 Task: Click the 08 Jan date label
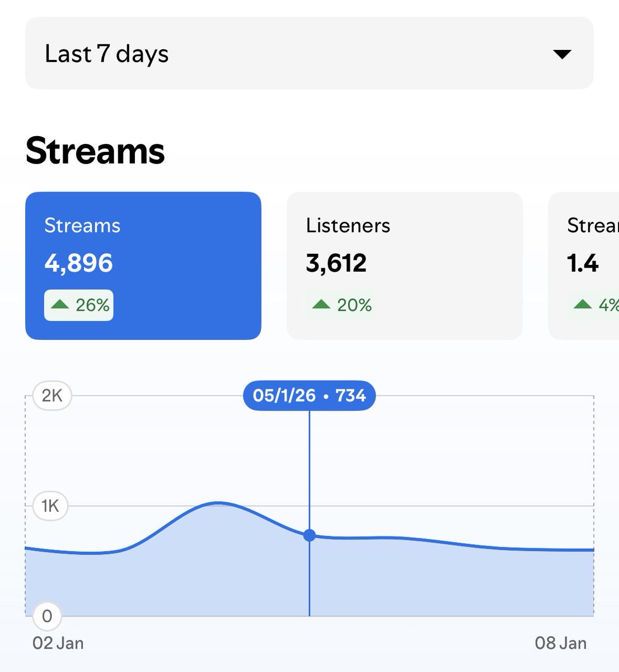point(561,643)
